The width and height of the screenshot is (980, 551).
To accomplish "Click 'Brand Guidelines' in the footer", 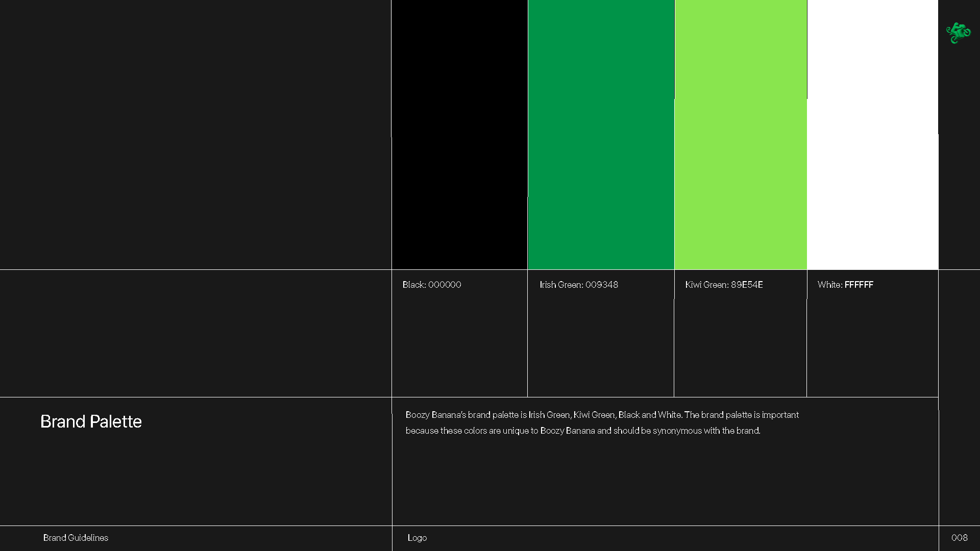I will coord(76,538).
